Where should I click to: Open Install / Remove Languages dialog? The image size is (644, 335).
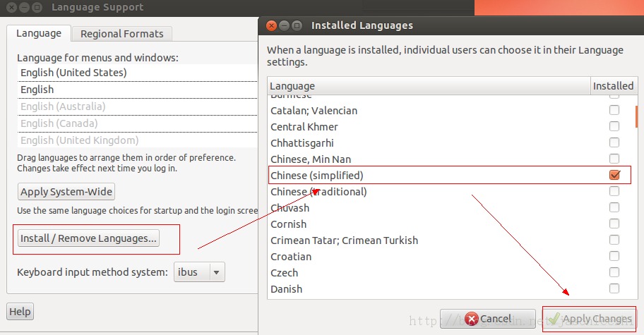[x=88, y=238]
